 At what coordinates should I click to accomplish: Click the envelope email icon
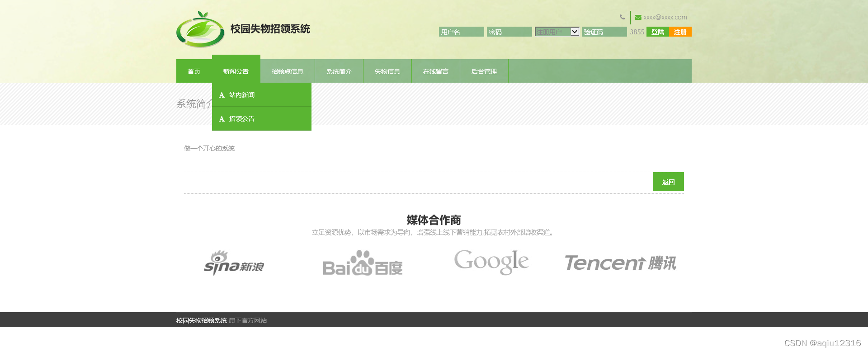coord(638,17)
